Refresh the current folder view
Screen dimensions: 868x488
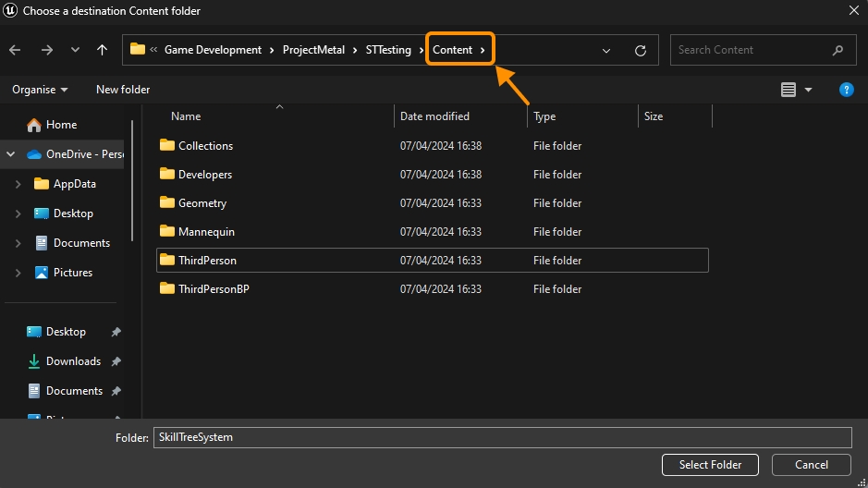pyautogui.click(x=641, y=51)
